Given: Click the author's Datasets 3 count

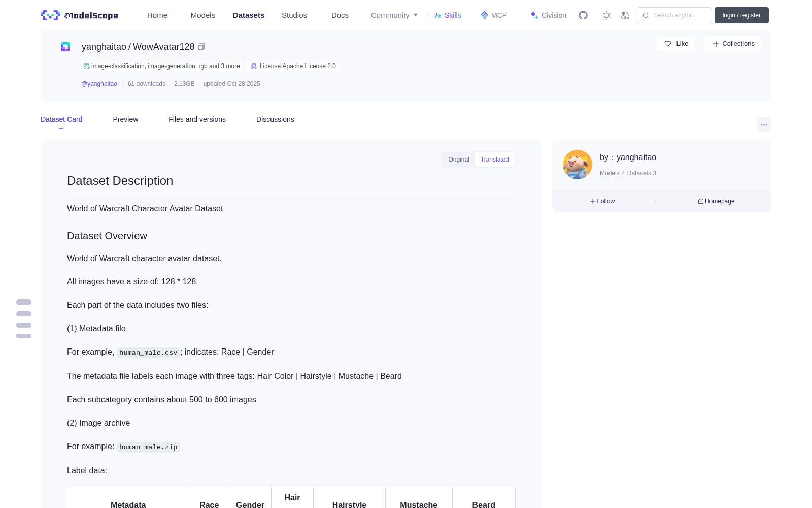Looking at the screenshot, I should tap(641, 173).
